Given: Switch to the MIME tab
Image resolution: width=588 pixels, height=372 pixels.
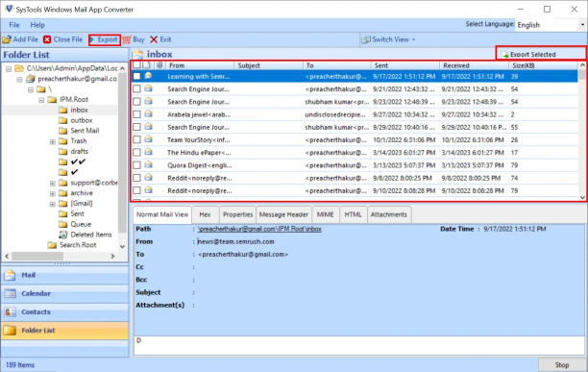Looking at the screenshot, I should [x=325, y=214].
